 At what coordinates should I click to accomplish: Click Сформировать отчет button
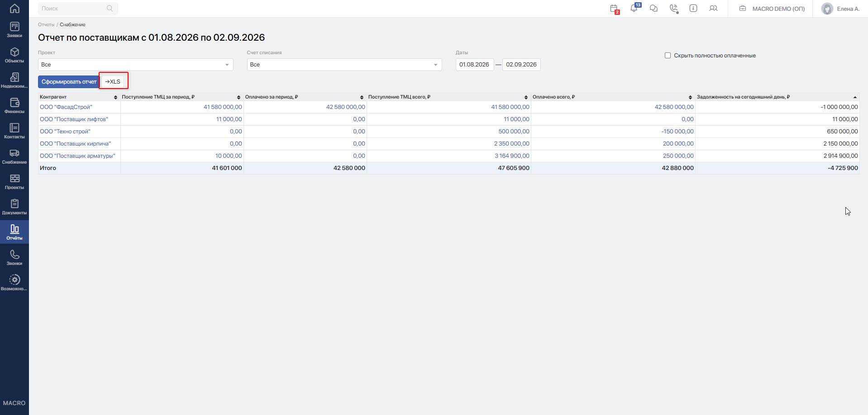point(69,82)
